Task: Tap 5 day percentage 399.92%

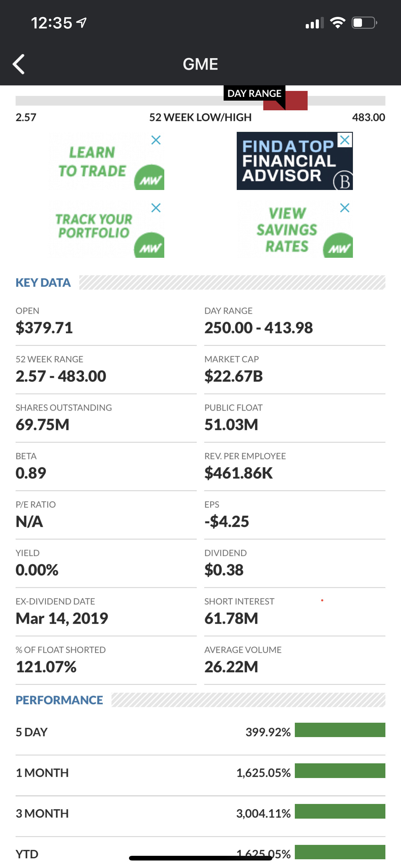Action: coord(268,732)
